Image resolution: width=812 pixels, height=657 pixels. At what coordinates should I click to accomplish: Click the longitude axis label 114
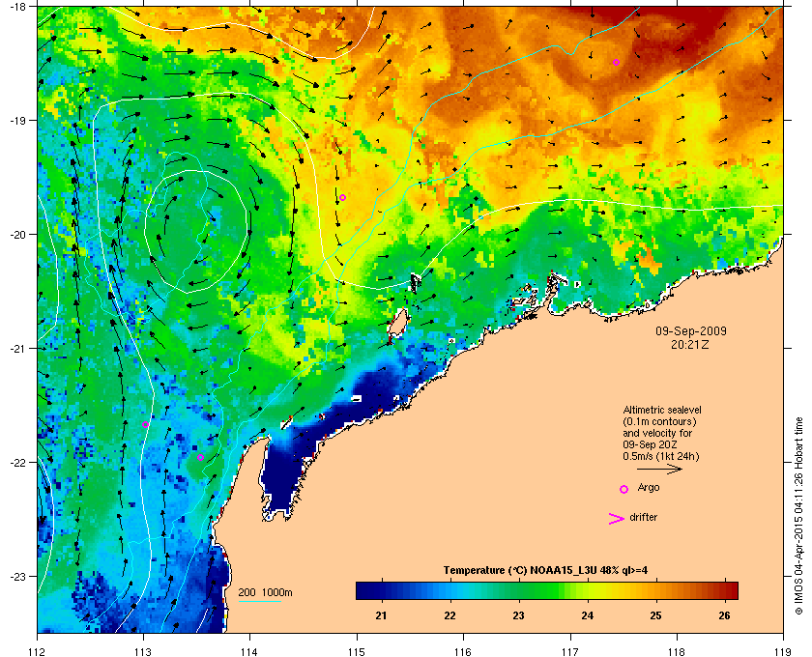pos(249,651)
